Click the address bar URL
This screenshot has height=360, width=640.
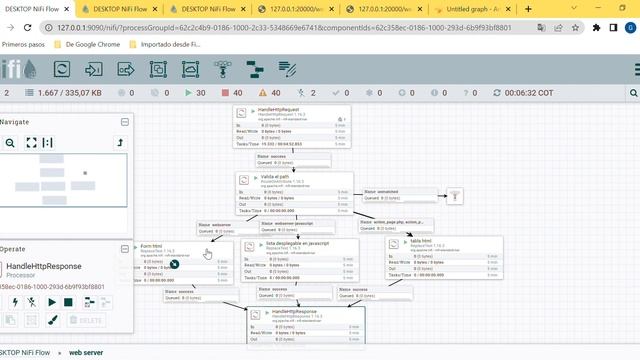[x=284, y=27]
